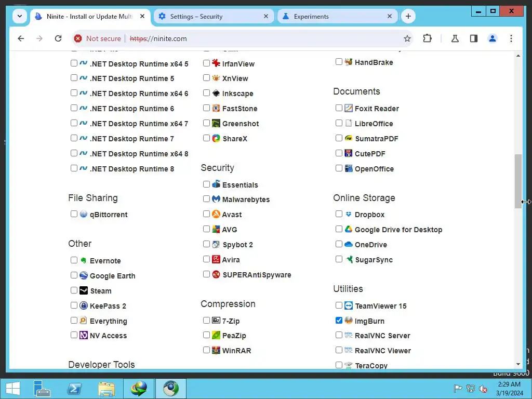Click the Google Drive for Desktop icon

349,229
